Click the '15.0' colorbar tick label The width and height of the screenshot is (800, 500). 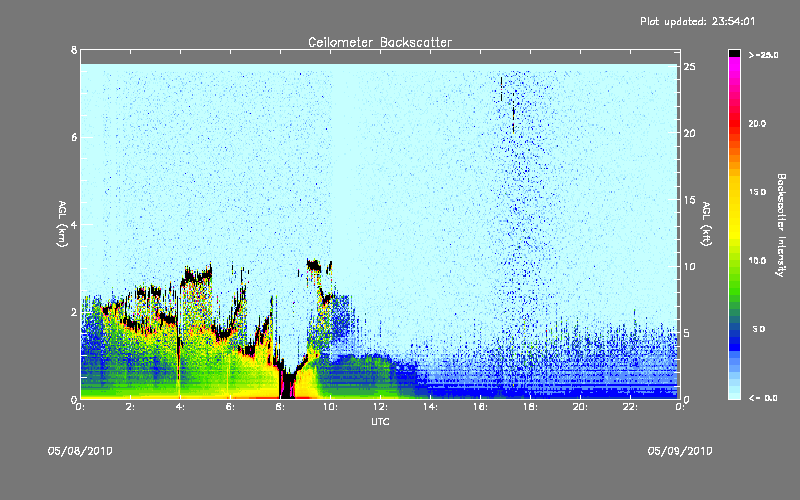click(757, 192)
